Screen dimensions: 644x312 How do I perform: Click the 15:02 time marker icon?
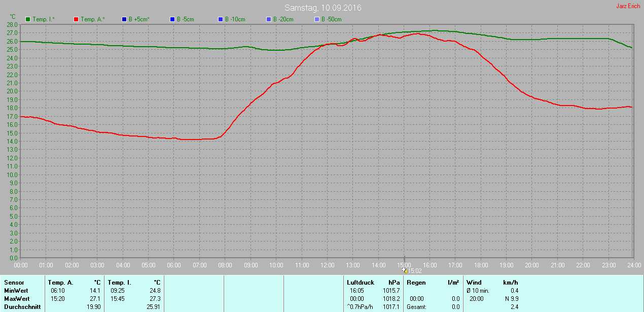(405, 270)
